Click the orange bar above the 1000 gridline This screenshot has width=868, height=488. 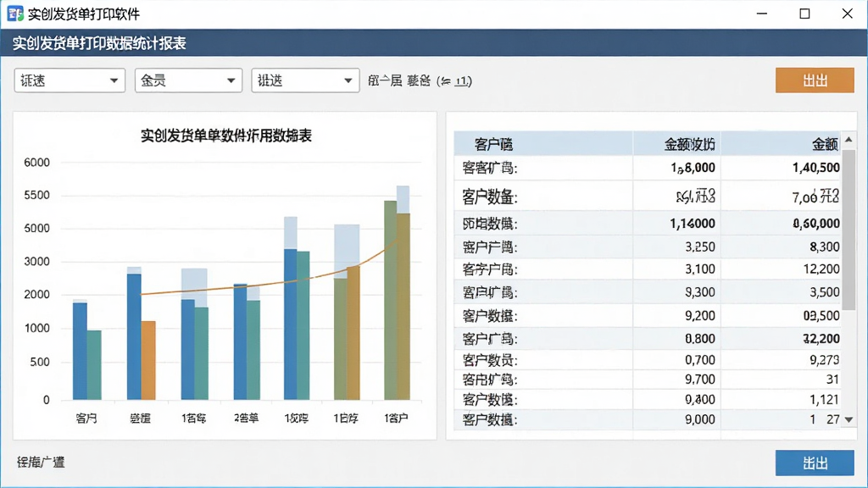[148, 360]
